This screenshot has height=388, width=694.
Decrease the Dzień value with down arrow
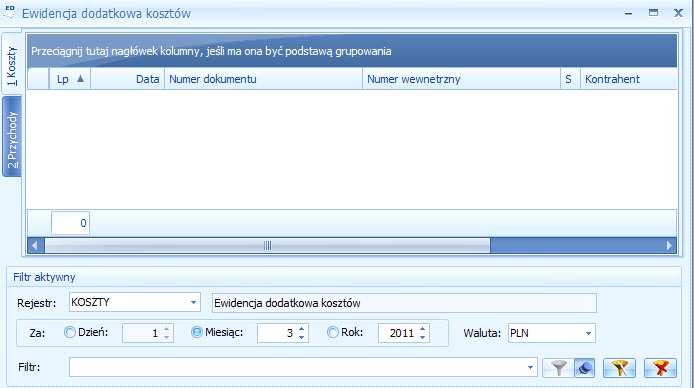166,337
